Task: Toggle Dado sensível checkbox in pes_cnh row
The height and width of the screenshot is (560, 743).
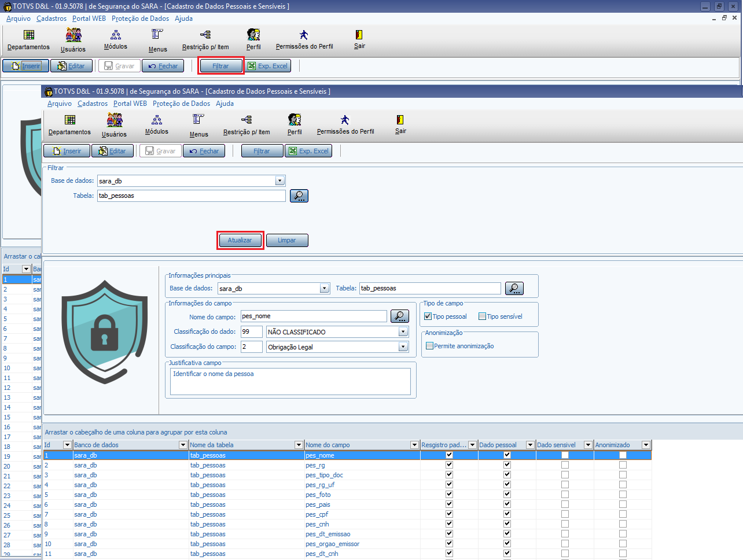Action: 565,524
